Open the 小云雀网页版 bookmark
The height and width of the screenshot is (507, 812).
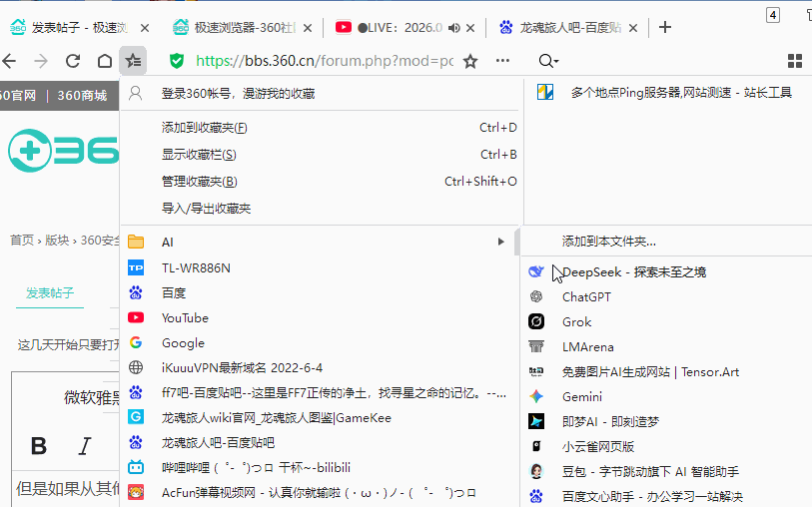point(666,446)
